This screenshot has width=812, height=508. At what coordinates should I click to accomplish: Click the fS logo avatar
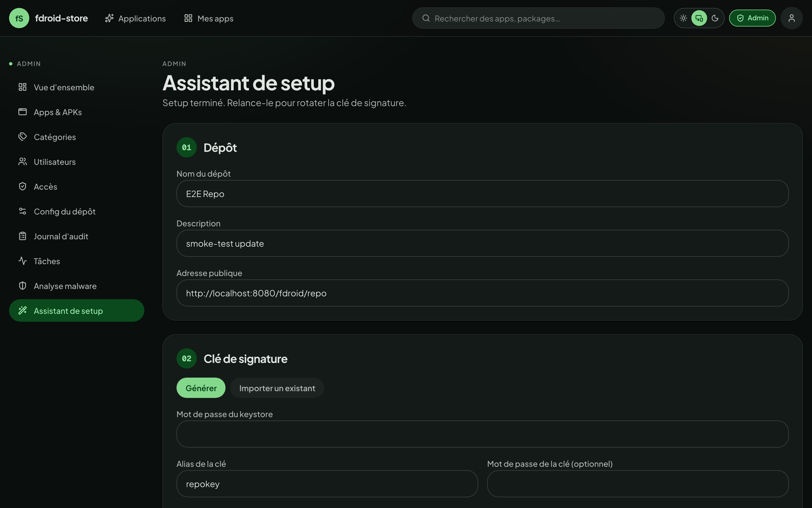point(19,18)
